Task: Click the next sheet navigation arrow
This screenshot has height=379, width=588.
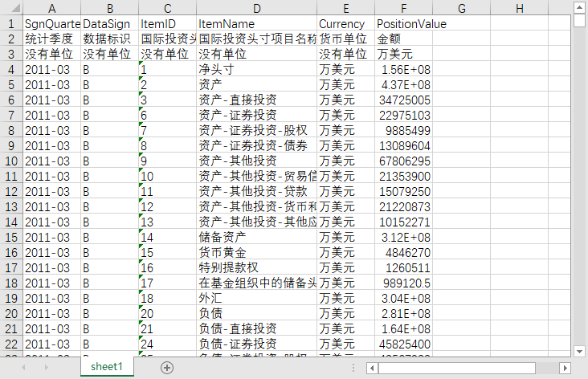Action: (46, 368)
